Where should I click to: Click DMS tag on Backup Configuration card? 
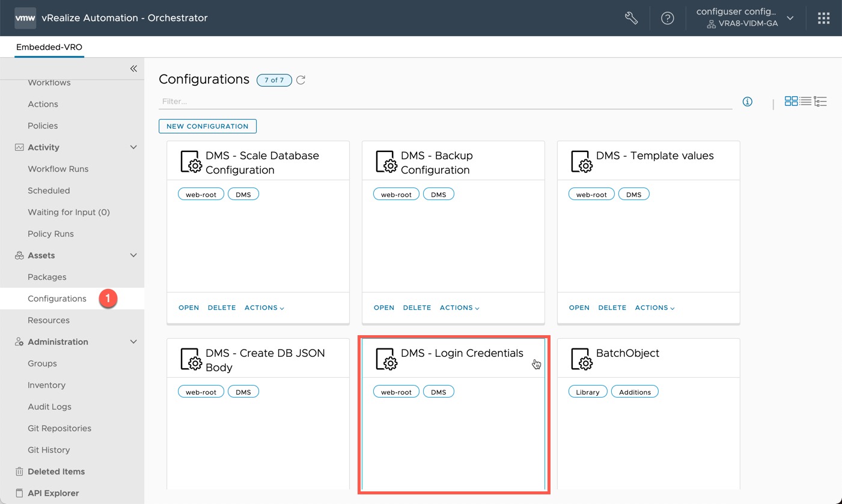click(439, 194)
